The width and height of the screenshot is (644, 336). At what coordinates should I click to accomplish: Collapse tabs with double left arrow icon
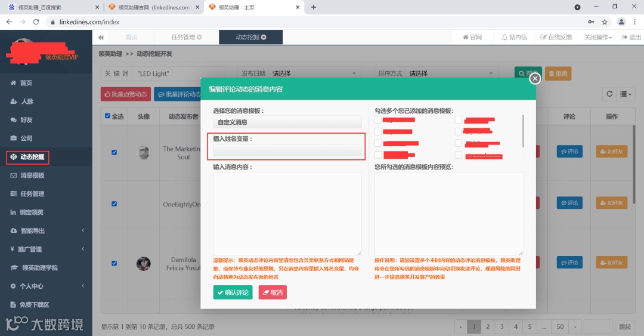(101, 38)
